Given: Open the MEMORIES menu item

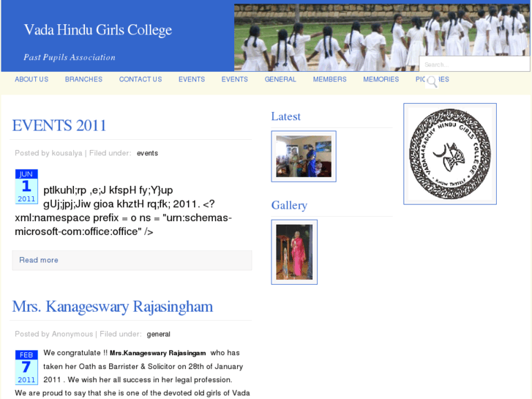Looking at the screenshot, I should click(381, 80).
